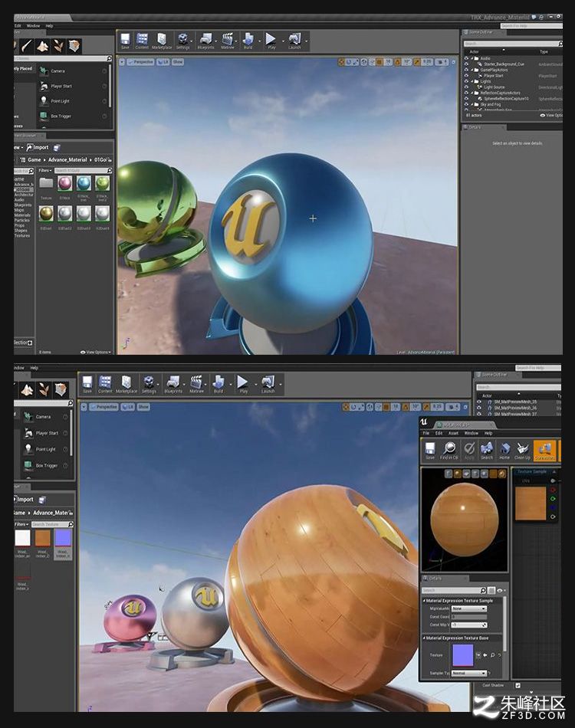Click Save in the top editor toolbar
575x728 pixels.
pos(125,41)
